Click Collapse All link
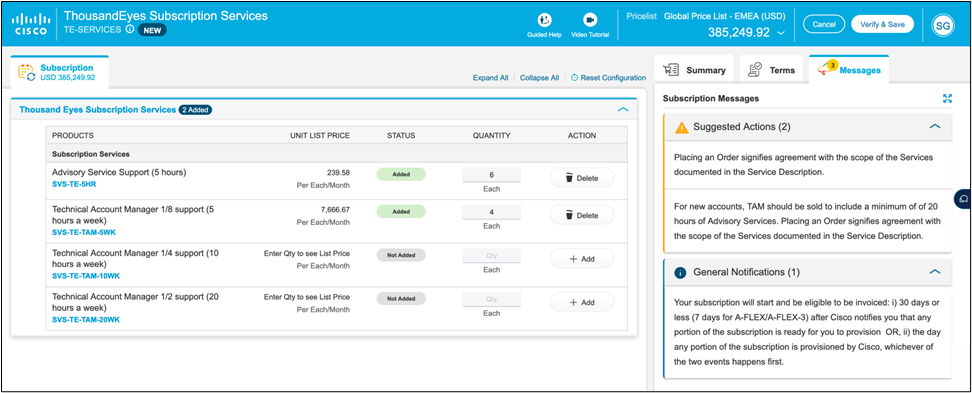Image resolution: width=972 pixels, height=393 pixels. [539, 78]
